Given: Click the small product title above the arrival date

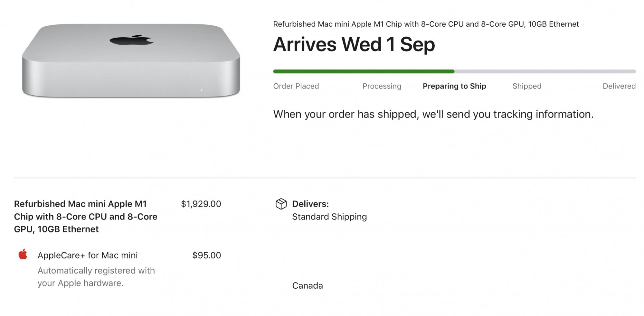Looking at the screenshot, I should (426, 24).
